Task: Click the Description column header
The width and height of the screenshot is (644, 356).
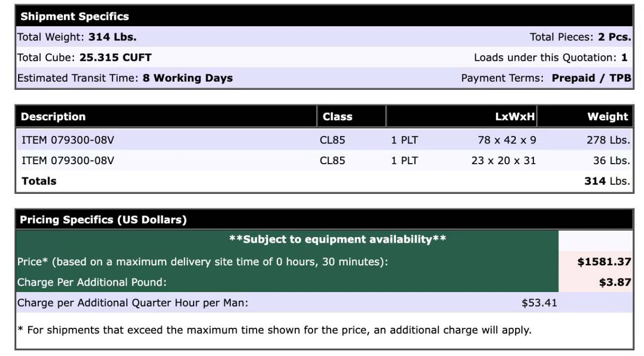Action: [53, 117]
